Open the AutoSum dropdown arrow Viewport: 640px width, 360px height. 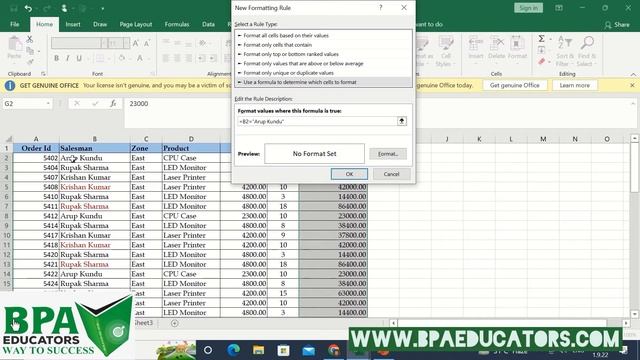pyautogui.click(x=550, y=39)
